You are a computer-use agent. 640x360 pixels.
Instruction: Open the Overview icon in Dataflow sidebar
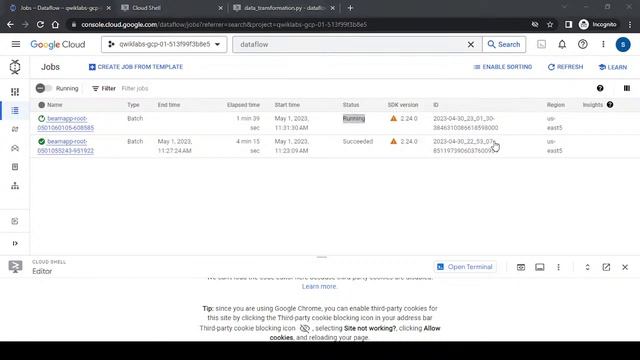[15, 91]
